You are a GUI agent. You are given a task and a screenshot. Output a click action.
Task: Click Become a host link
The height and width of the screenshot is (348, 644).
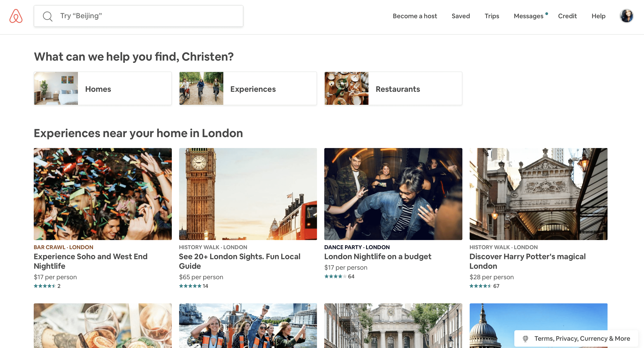coord(415,16)
